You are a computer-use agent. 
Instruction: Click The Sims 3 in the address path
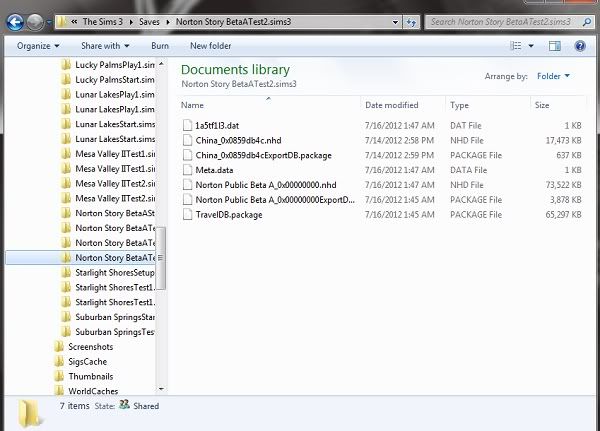click(x=103, y=22)
